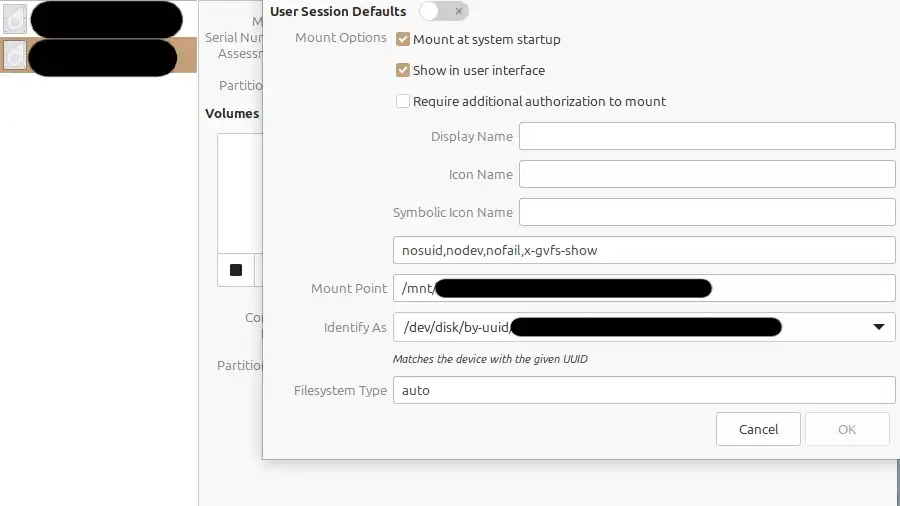Click the Cancel button

point(758,429)
